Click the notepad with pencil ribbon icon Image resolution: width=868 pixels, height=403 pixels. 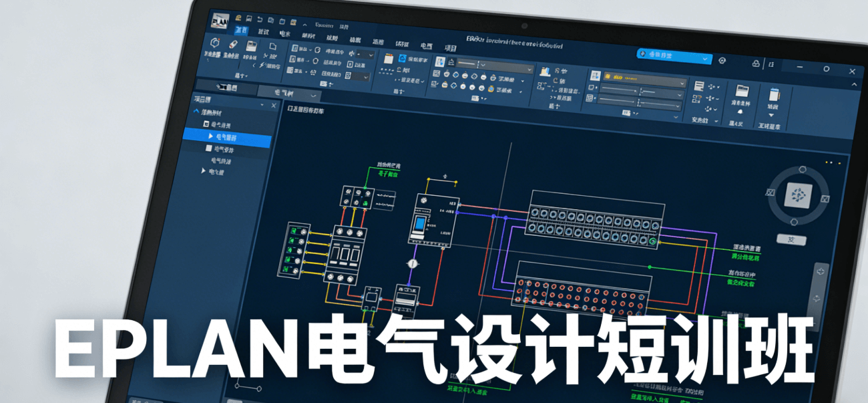774,94
